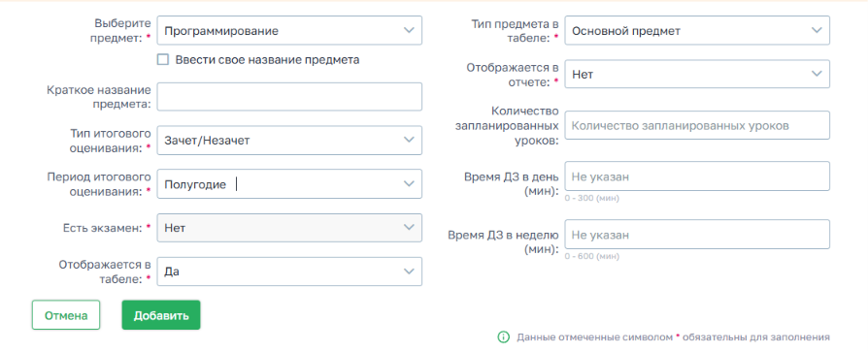The image size is (868, 352).
Task: Open the 'Есть экзамен' dropdown
Action: pyautogui.click(x=289, y=228)
